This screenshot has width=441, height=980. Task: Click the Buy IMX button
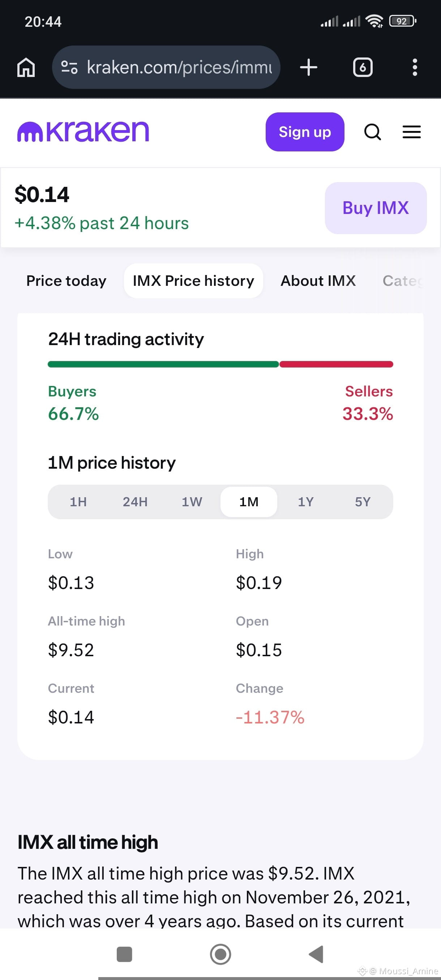376,208
